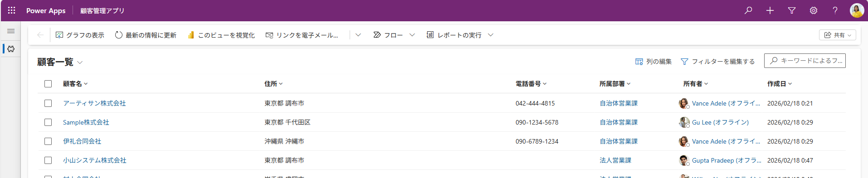
Task: Expand the フロー chevron
Action: (x=412, y=35)
